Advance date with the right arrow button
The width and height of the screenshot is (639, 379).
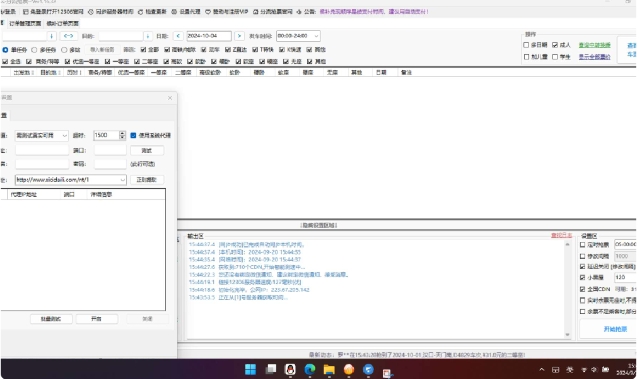tap(239, 36)
